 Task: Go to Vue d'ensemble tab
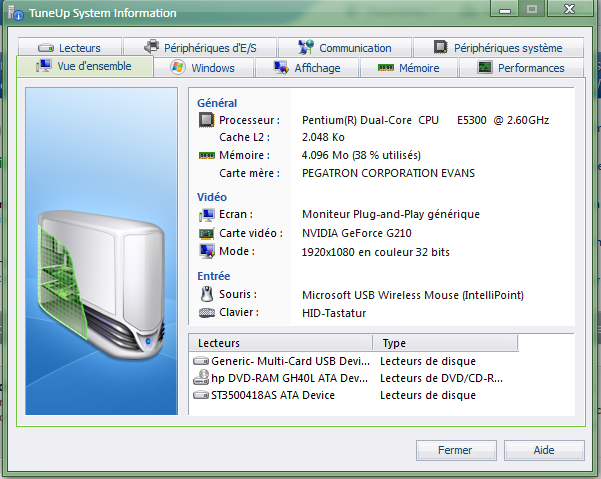85,66
